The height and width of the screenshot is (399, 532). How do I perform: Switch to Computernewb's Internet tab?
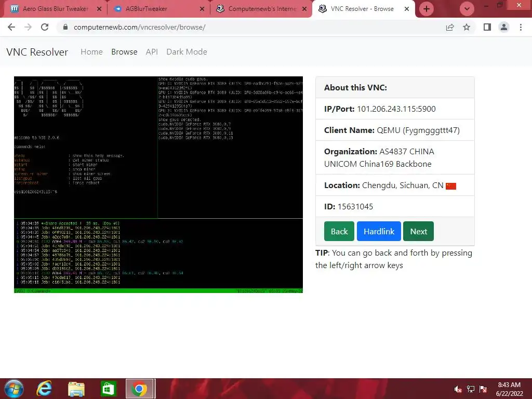click(260, 9)
